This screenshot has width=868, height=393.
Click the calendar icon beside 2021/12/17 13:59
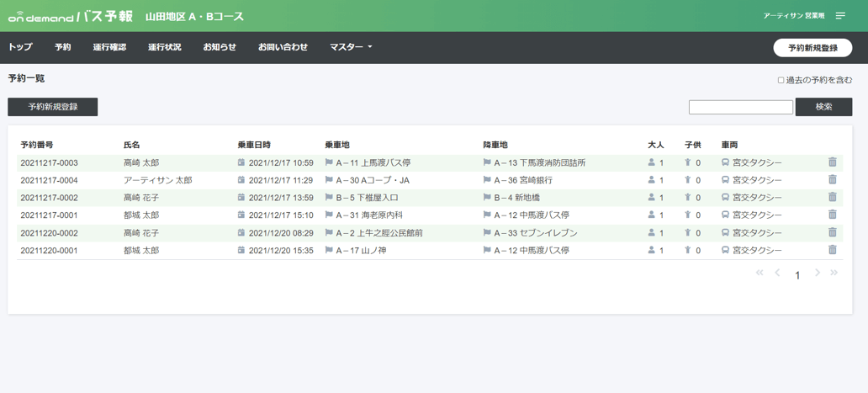coord(241,198)
